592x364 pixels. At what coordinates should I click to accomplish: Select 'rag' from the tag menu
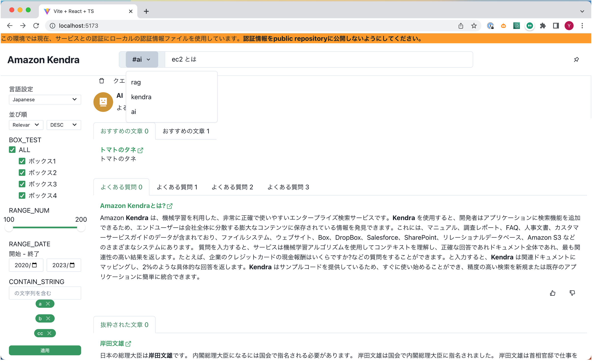(172, 82)
